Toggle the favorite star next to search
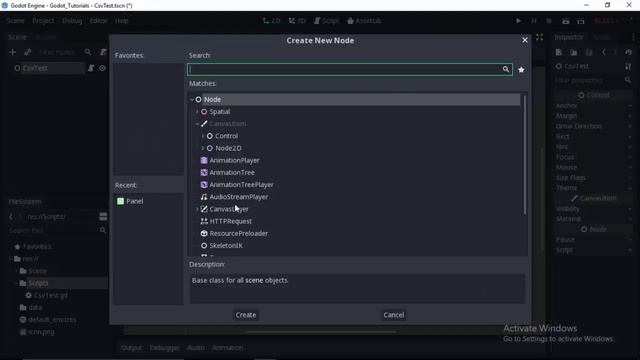 tap(521, 70)
